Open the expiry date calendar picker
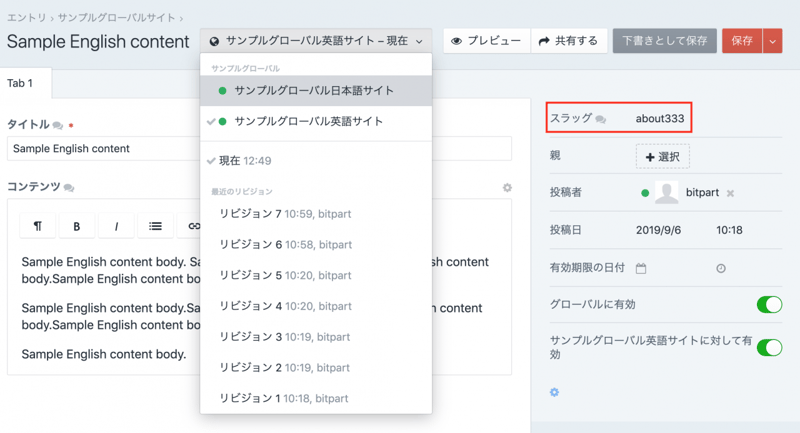Viewport: 800px width, 433px height. (x=641, y=268)
